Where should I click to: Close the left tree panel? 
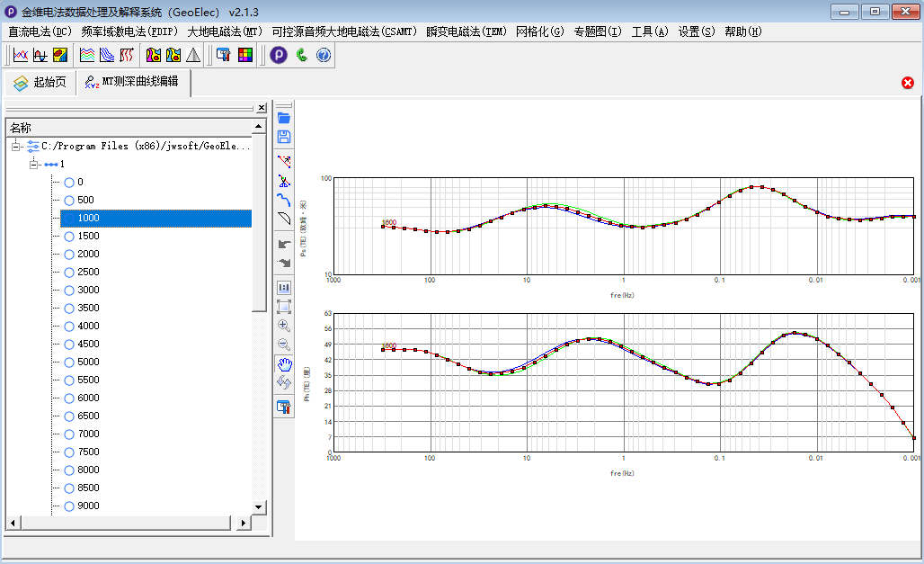[262, 107]
